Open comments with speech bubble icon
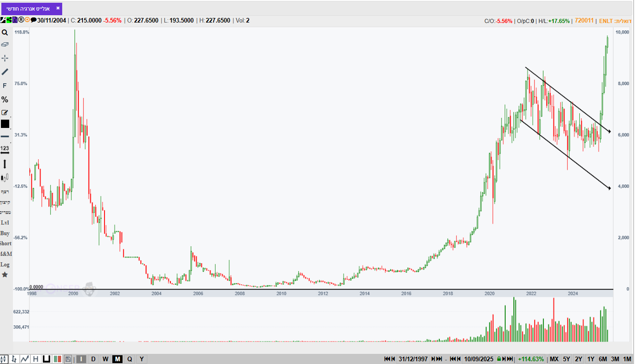Viewport: 635px width, 364px height. click(x=34, y=20)
